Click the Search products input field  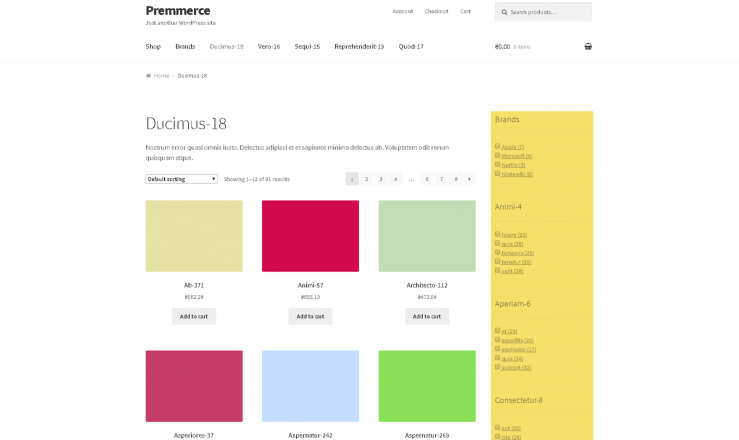543,12
